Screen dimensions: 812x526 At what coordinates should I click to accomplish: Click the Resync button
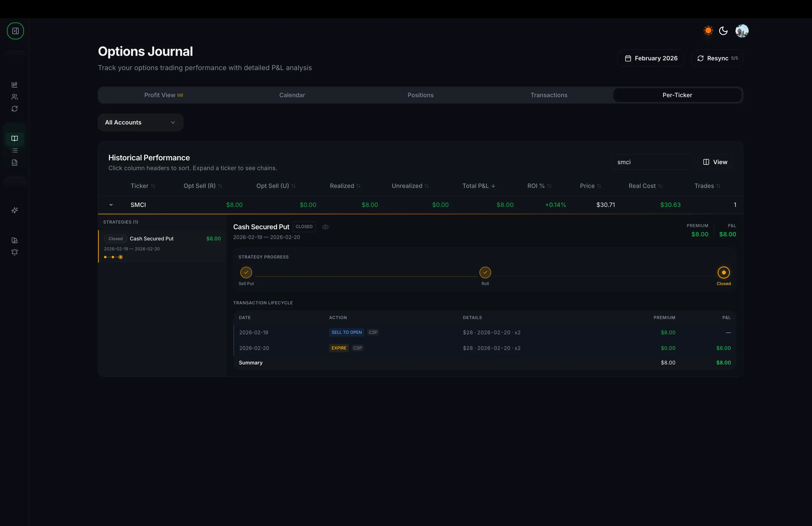(x=717, y=58)
